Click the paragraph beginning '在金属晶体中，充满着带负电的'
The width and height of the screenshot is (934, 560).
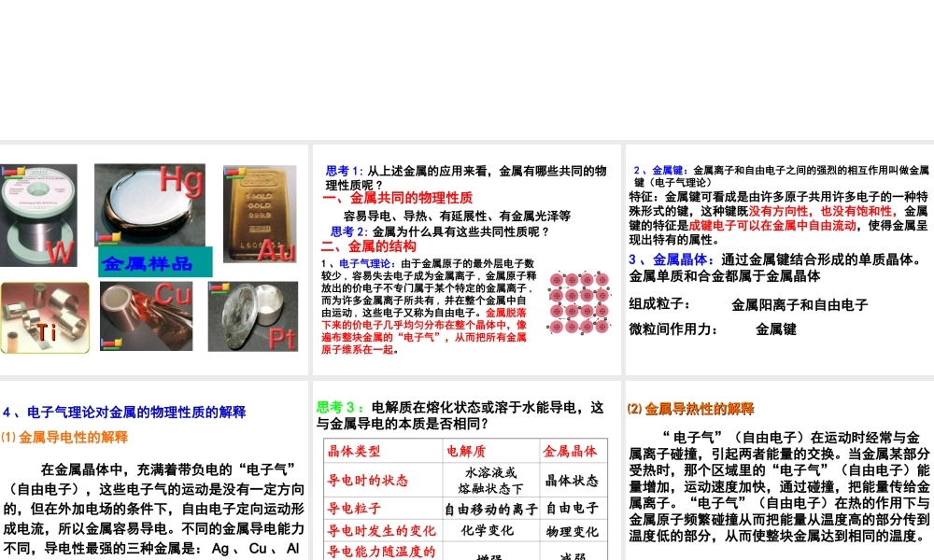154,509
